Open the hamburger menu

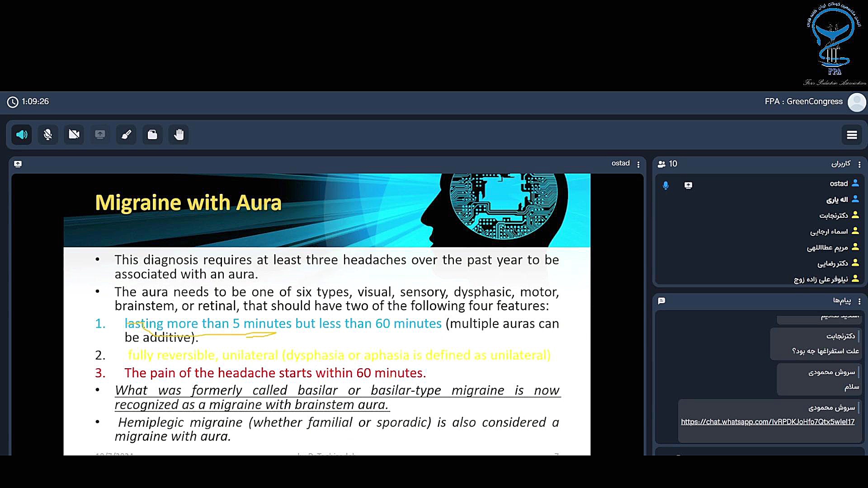(852, 135)
